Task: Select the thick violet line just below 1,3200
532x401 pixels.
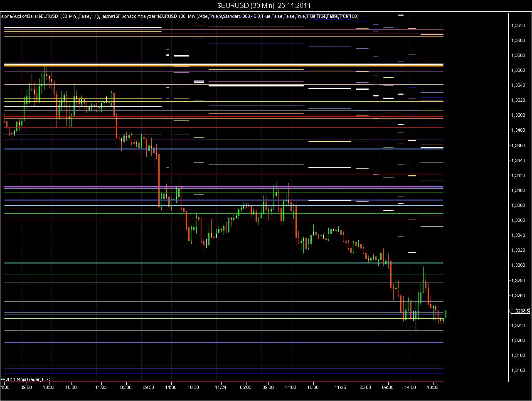Action: (x=224, y=342)
